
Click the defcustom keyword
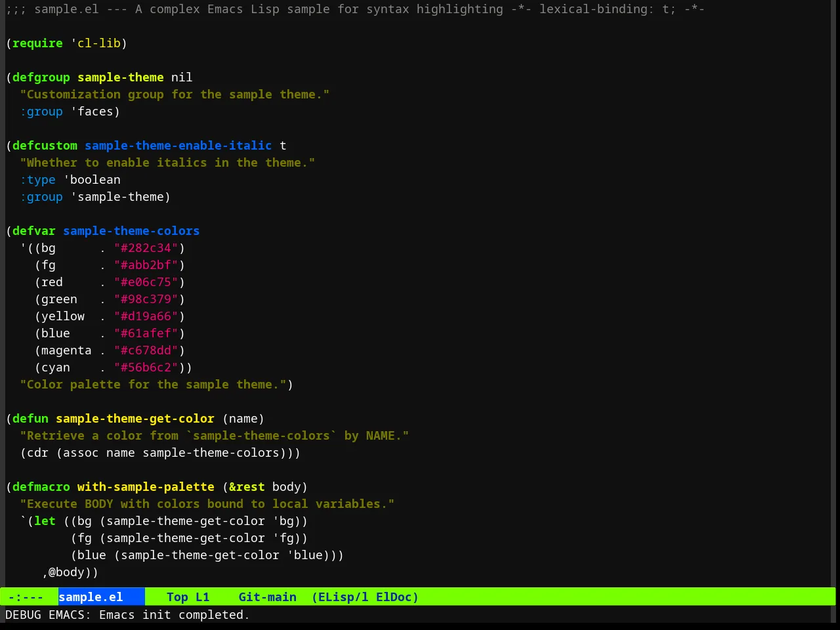45,146
